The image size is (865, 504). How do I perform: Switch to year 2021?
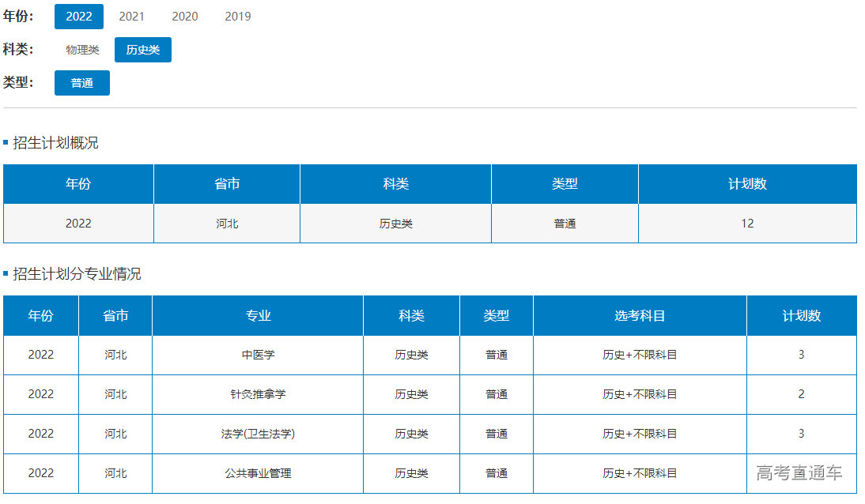click(x=132, y=17)
